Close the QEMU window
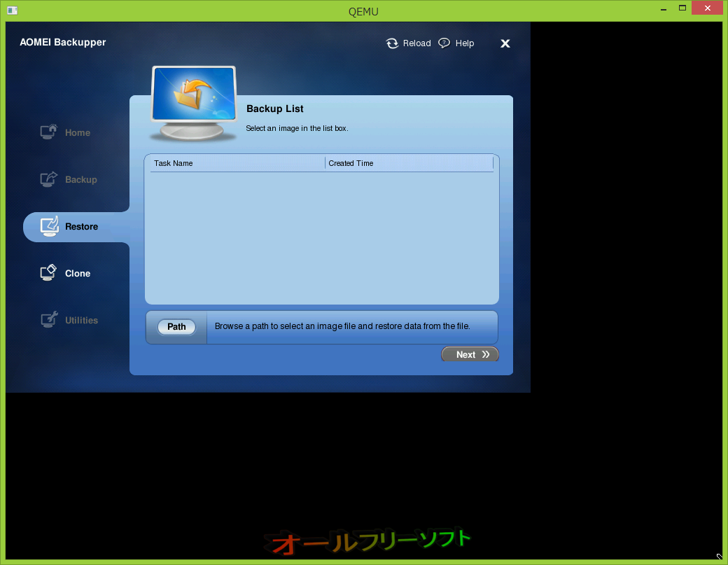The image size is (728, 565). (707, 8)
